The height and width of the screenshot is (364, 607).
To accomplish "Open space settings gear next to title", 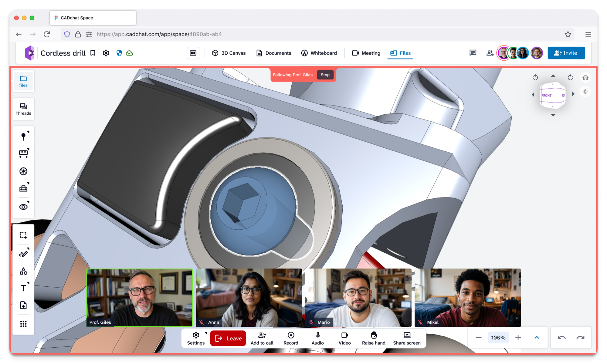I will coord(106,53).
